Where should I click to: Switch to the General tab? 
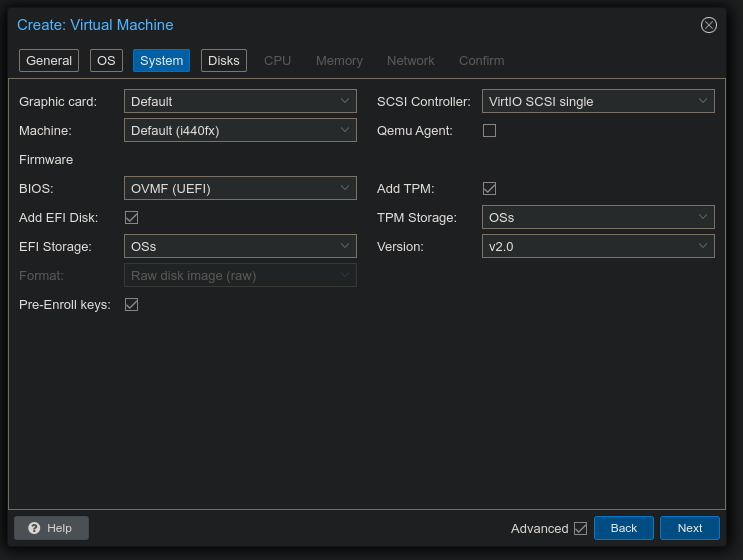(x=49, y=60)
